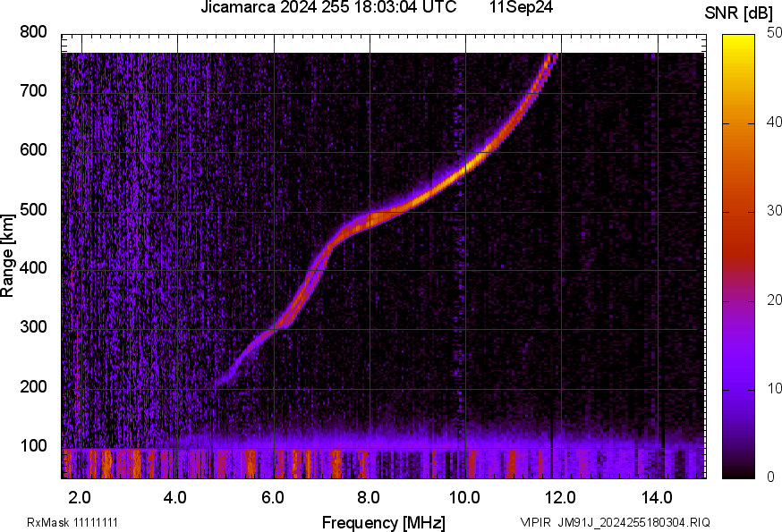Click the trace's lower start near 5 MHz

pos(220,380)
